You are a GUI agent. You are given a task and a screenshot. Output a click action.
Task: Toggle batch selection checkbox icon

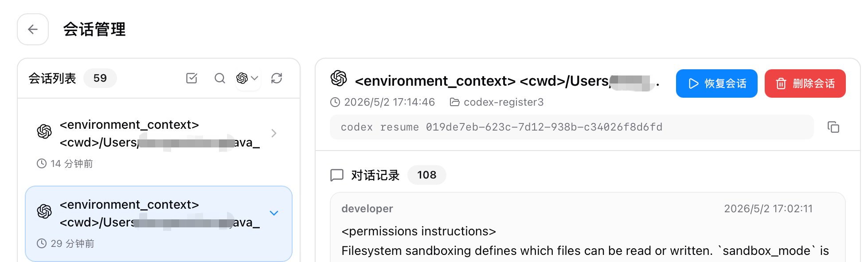click(192, 78)
